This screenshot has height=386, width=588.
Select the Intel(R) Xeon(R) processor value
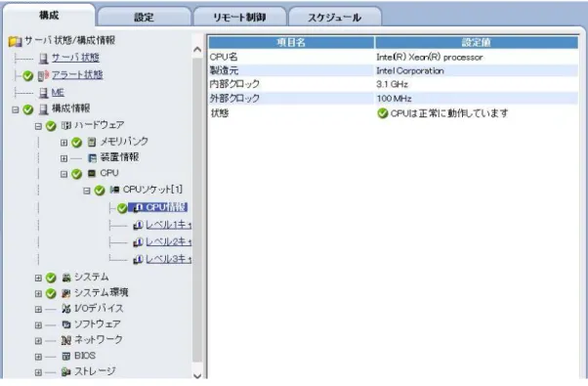point(430,58)
